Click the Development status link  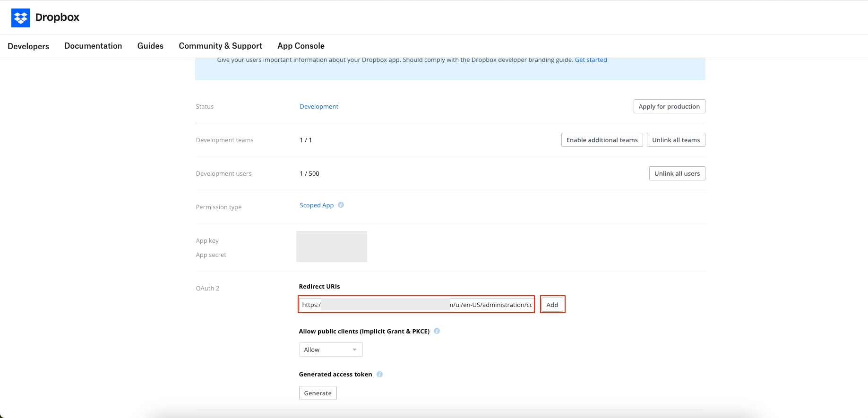[x=319, y=106]
